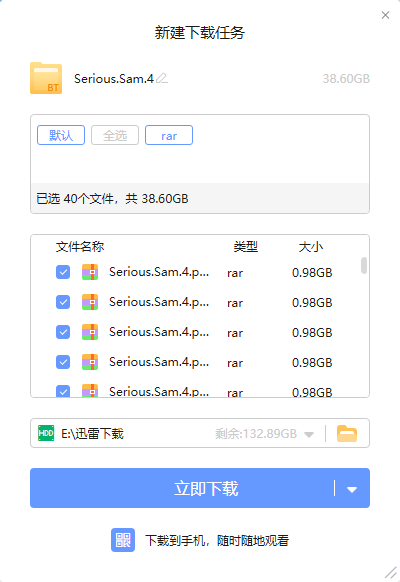Viewport: 400px width, 582px height.
Task: Click the 下载到手机，随时随地观看 link
Action: pyautogui.click(x=217, y=540)
